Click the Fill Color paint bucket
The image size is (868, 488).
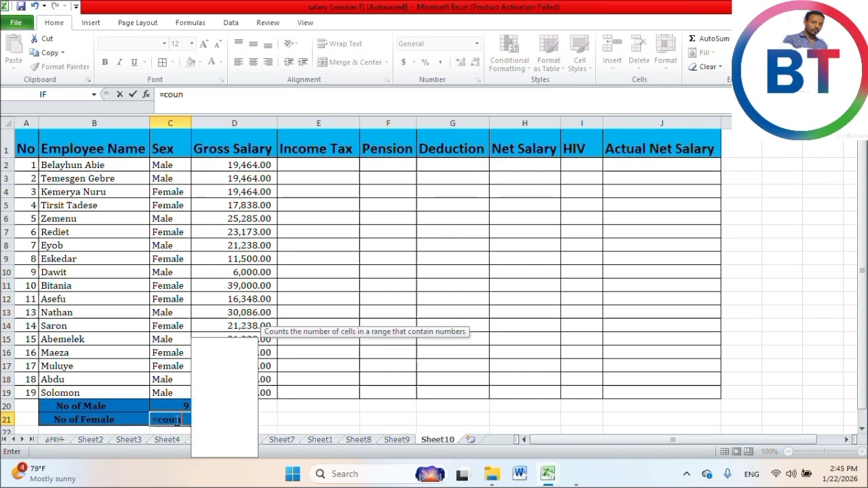(x=191, y=62)
